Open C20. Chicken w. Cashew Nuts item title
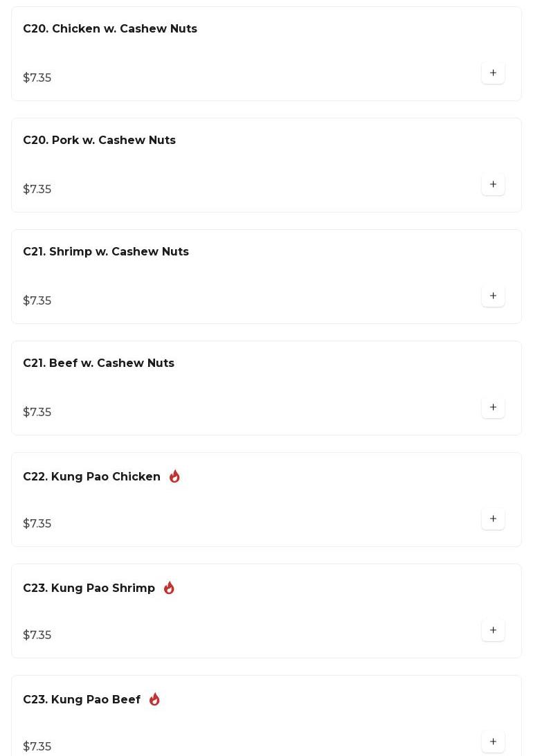Screen dimensions: 533x756 click(110, 28)
